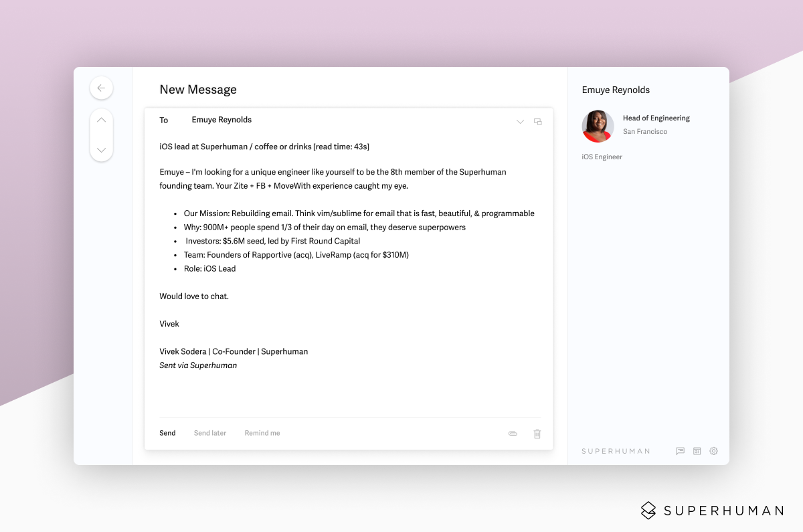Click Emuye Reynolds profile photo
The width and height of the screenshot is (803, 532).
tap(598, 126)
